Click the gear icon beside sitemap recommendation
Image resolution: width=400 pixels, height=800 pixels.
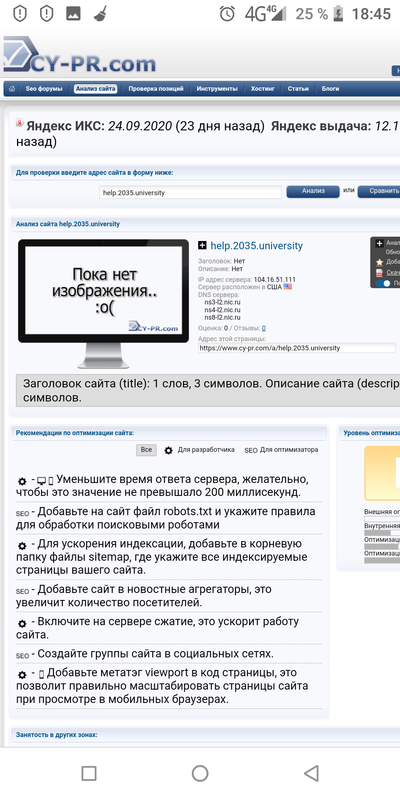coord(22,545)
